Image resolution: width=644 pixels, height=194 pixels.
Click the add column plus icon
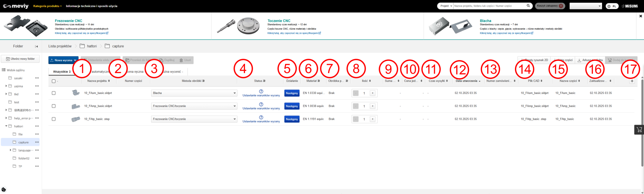632,81
